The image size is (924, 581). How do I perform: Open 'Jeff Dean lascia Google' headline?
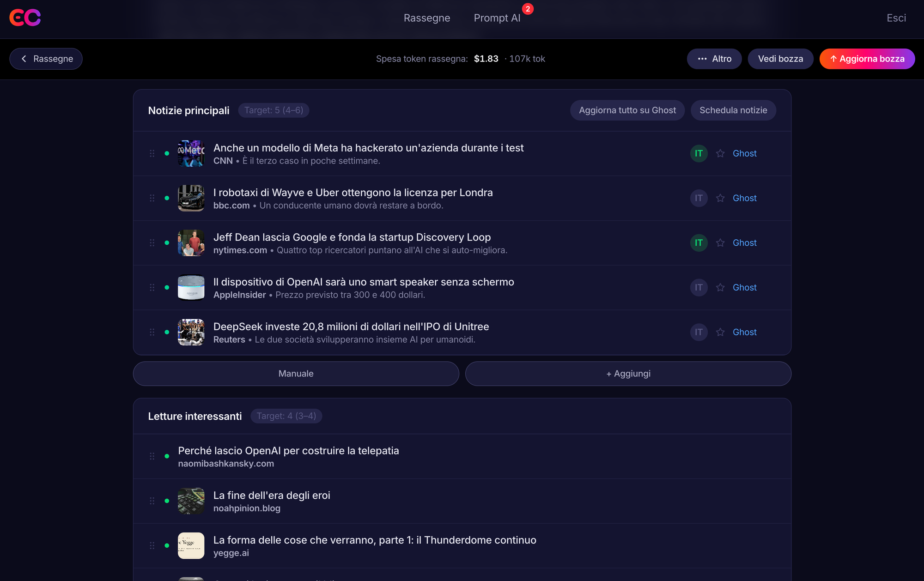pyautogui.click(x=352, y=237)
